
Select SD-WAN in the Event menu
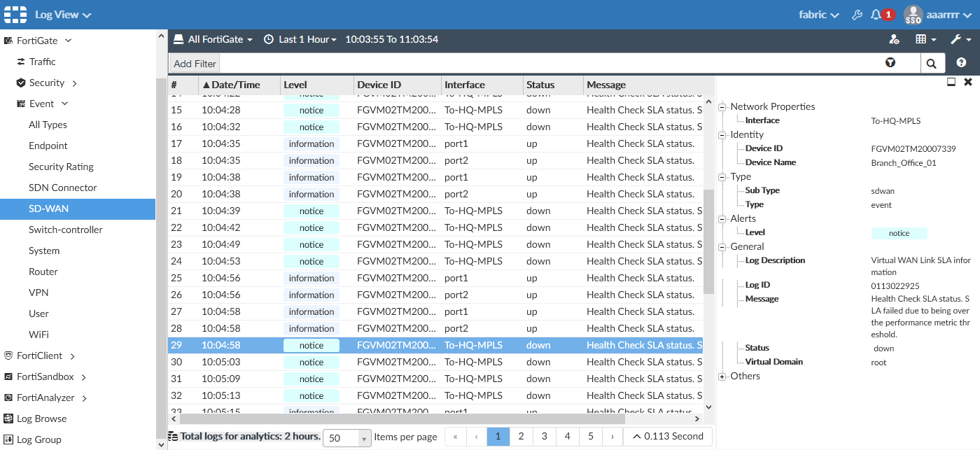point(48,209)
